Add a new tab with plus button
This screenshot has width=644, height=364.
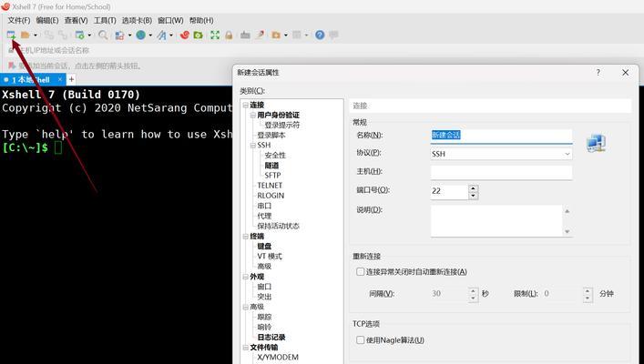71,79
